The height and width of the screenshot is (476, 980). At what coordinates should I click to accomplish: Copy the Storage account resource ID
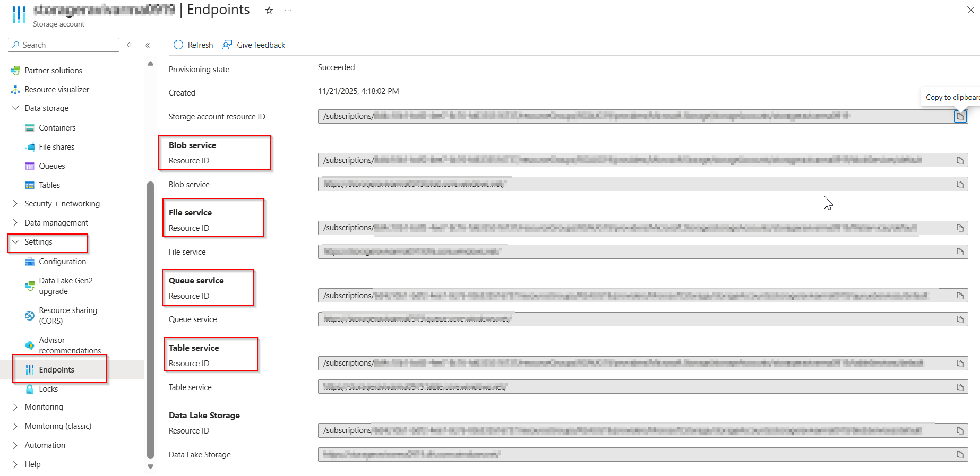tap(960, 117)
